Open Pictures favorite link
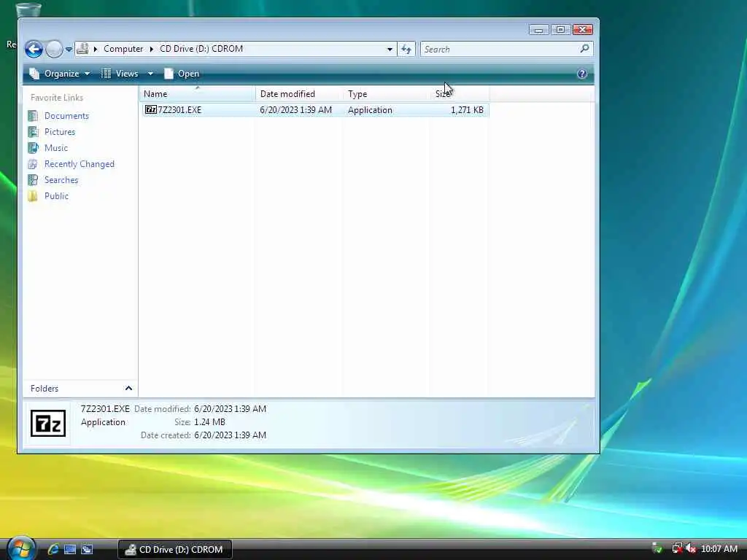Screen dimensions: 747x560 click(x=60, y=132)
